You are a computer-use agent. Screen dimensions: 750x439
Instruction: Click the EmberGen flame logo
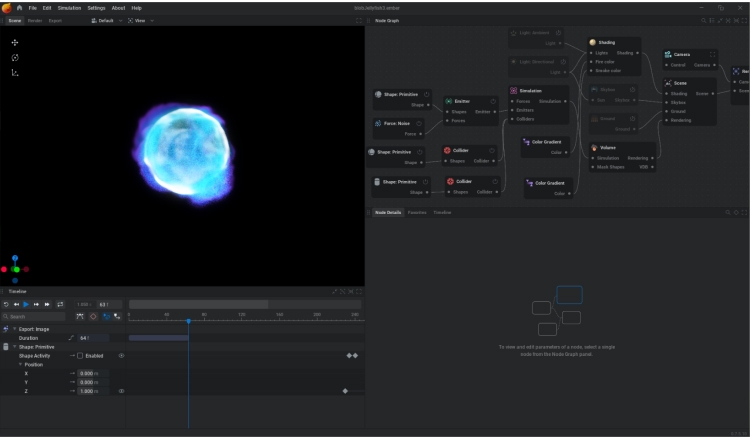point(7,8)
